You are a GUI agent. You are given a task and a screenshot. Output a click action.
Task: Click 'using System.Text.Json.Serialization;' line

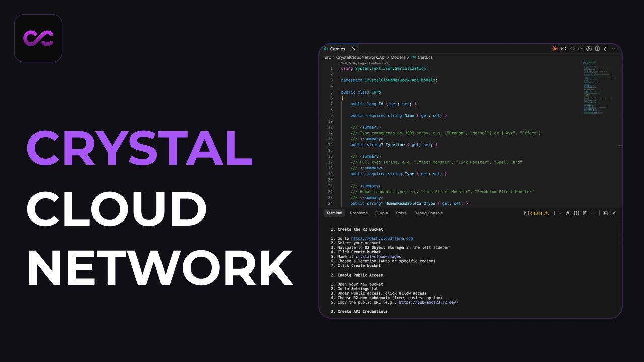(384, 68)
